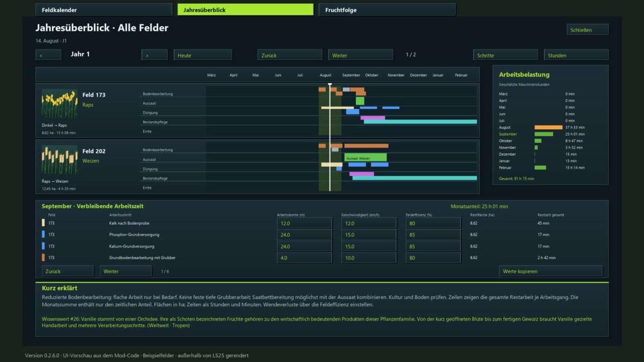Viewport: 644px width, 362px height.
Task: Edit Feldeffizienz for Grundbodenbearbeitung mit Grubber
Action: coord(434,258)
